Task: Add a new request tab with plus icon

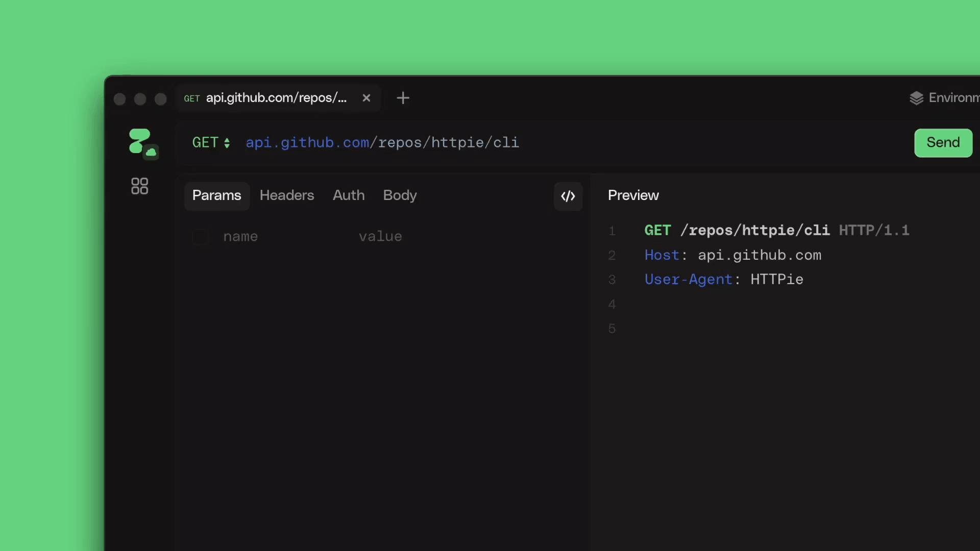Action: tap(403, 98)
